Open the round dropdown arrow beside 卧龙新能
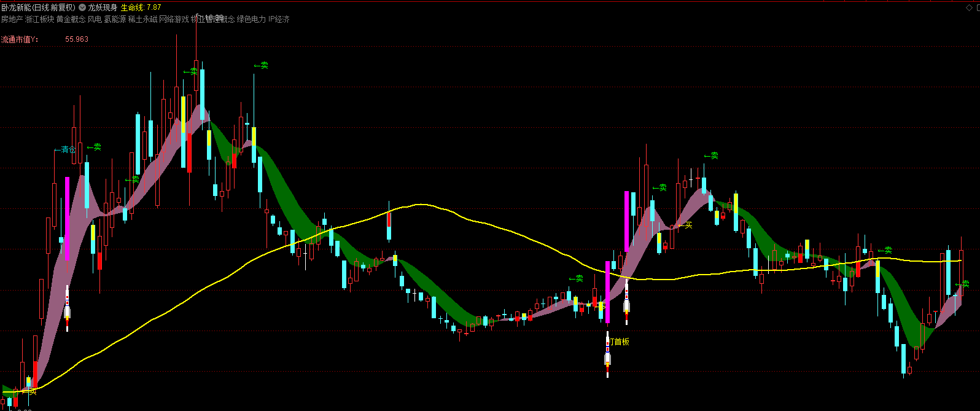This screenshot has width=980, height=411. coord(82,8)
